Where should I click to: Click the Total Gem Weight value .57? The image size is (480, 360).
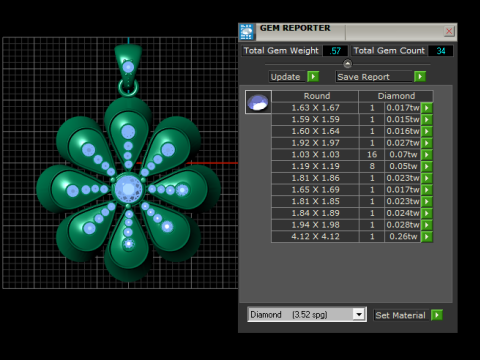(x=335, y=51)
